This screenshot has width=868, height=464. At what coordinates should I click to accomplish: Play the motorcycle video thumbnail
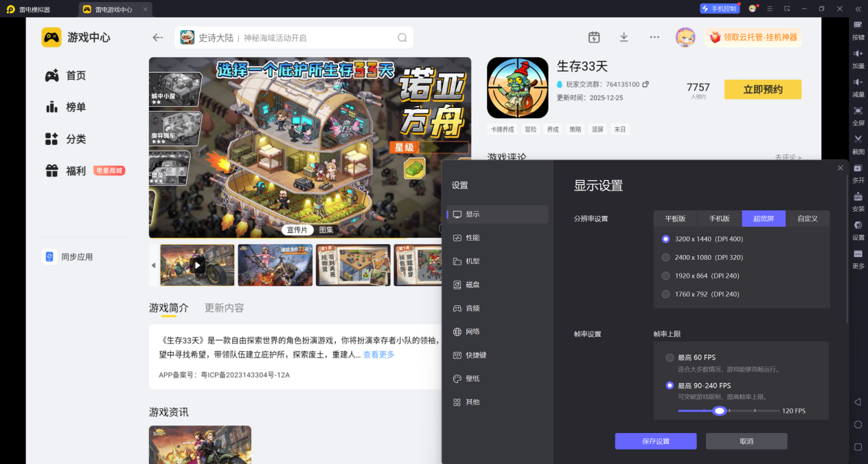pos(197,265)
